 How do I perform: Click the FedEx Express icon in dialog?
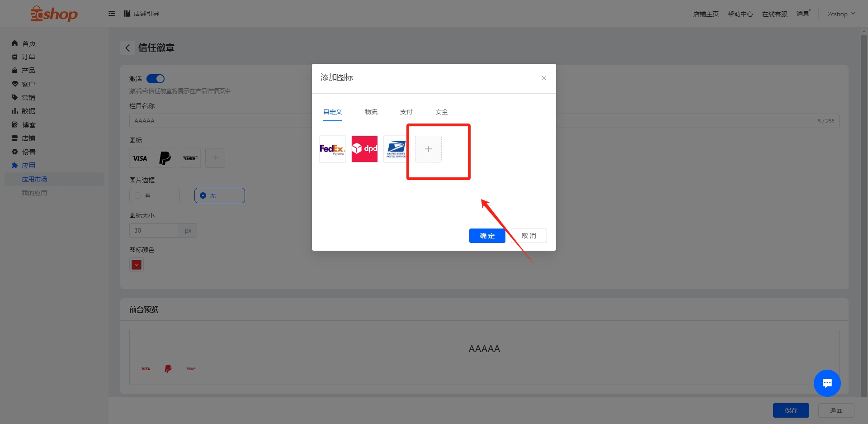point(332,149)
